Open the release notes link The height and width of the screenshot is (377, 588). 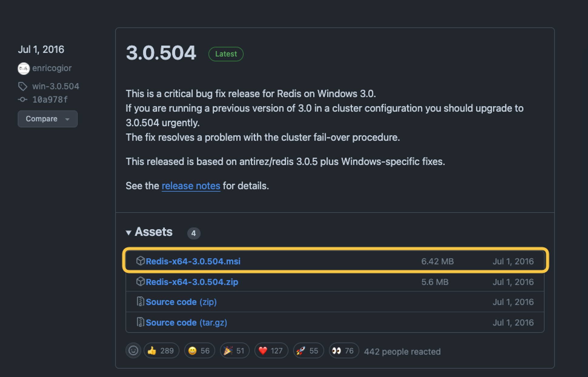(191, 186)
